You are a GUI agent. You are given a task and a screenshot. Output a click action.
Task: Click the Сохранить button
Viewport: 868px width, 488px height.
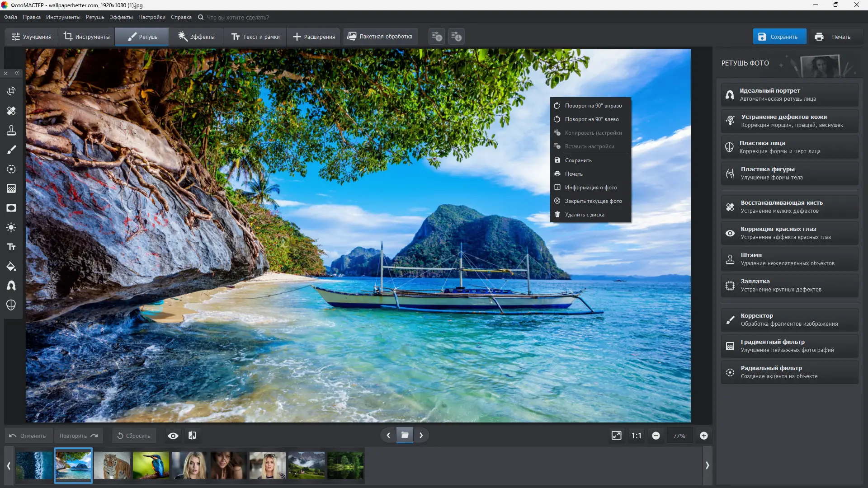point(779,37)
